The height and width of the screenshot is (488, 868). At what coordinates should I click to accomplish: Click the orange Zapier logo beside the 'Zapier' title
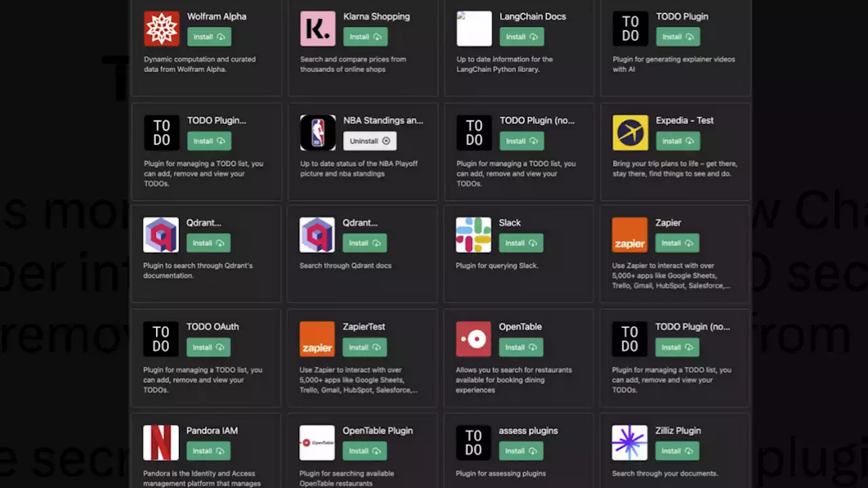coord(629,235)
